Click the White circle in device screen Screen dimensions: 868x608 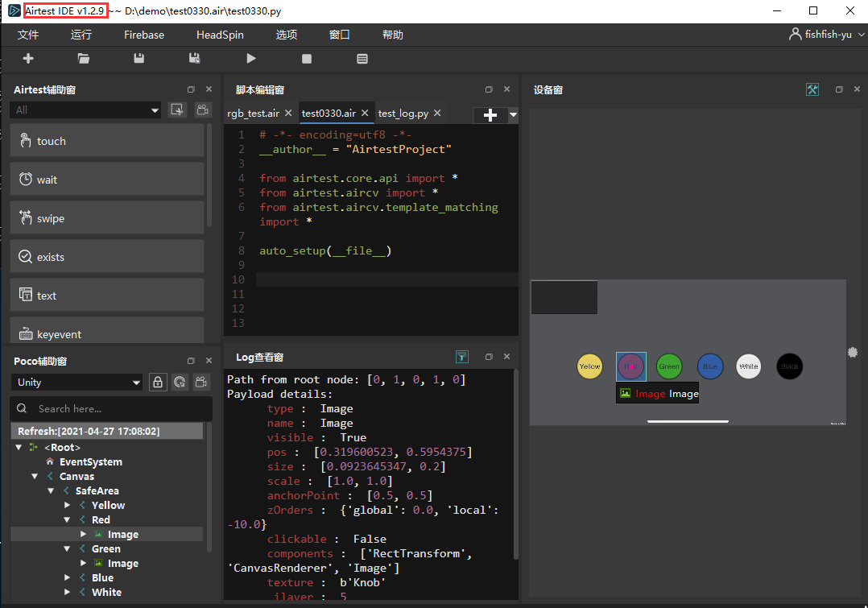click(749, 366)
